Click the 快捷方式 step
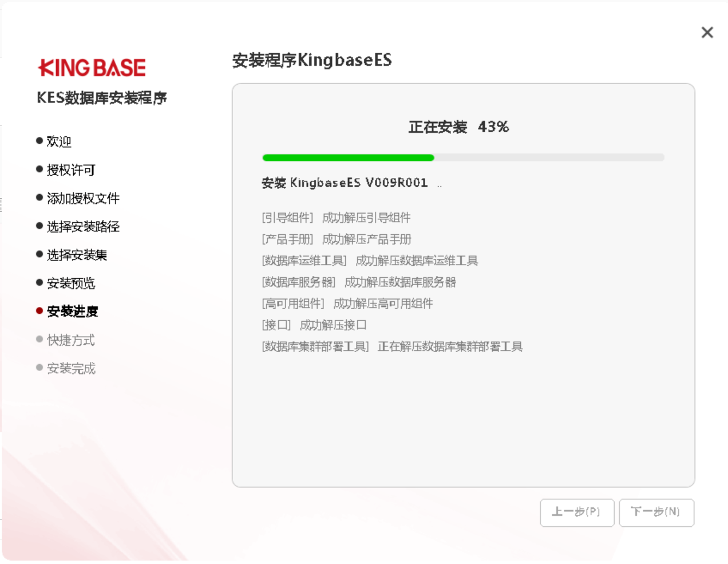728x564 pixels. point(70,340)
